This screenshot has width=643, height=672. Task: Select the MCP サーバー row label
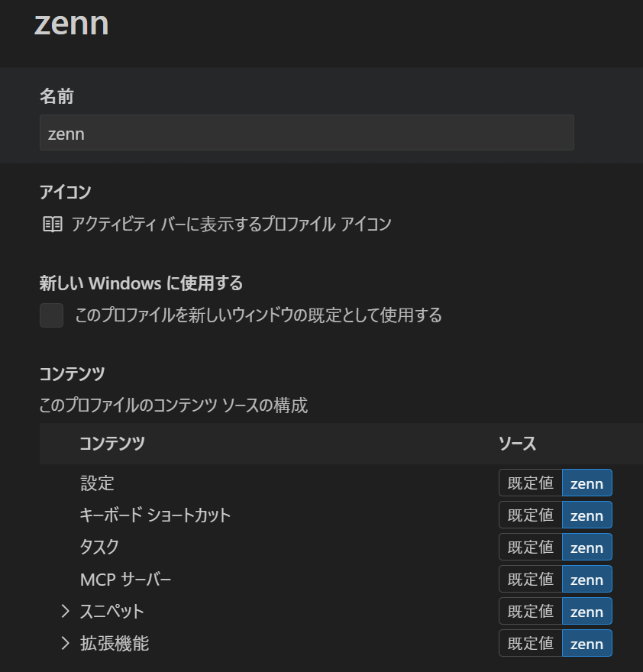click(125, 580)
